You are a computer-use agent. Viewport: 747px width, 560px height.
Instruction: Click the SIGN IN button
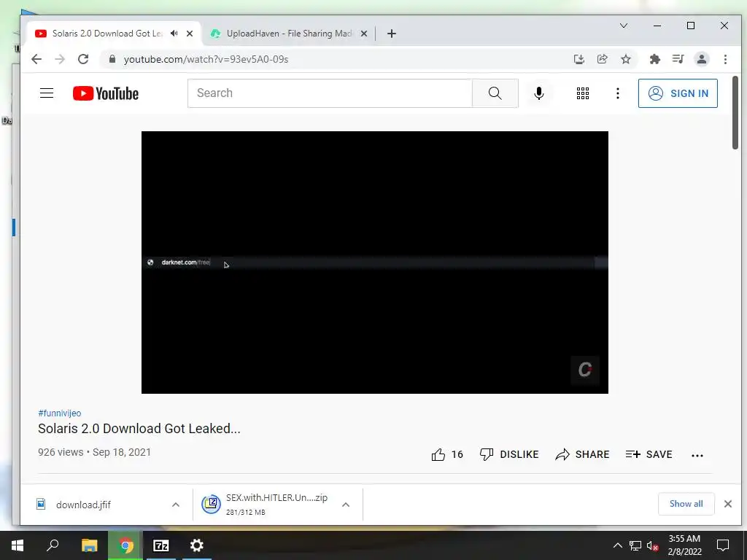coord(678,93)
